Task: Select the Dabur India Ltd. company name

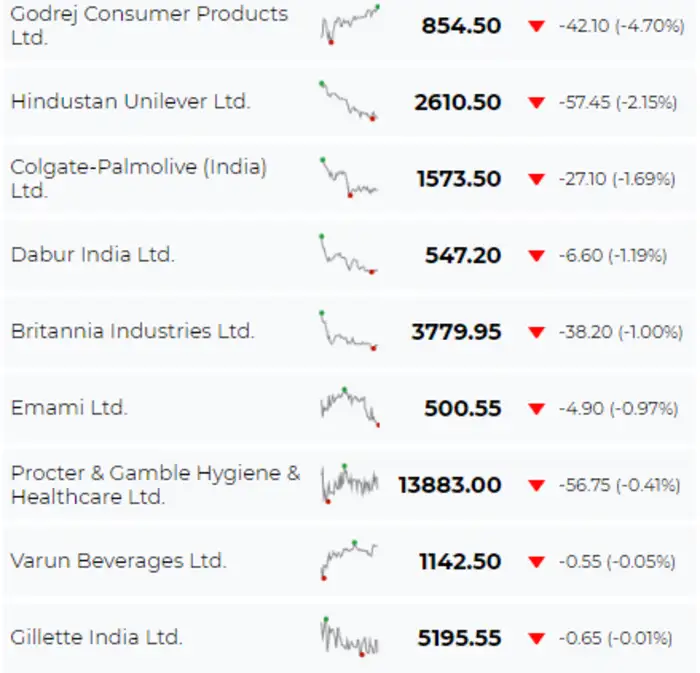Action: (93, 255)
